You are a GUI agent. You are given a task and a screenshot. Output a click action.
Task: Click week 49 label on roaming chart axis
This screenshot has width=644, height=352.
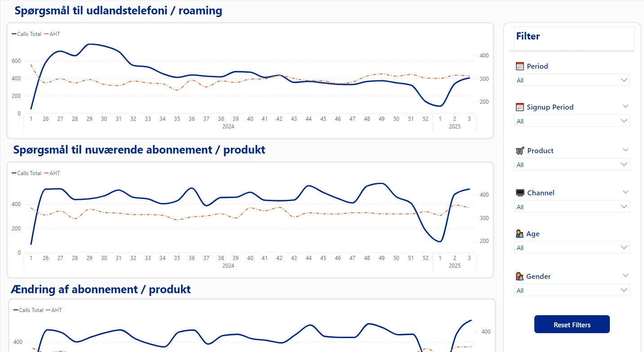click(x=382, y=119)
